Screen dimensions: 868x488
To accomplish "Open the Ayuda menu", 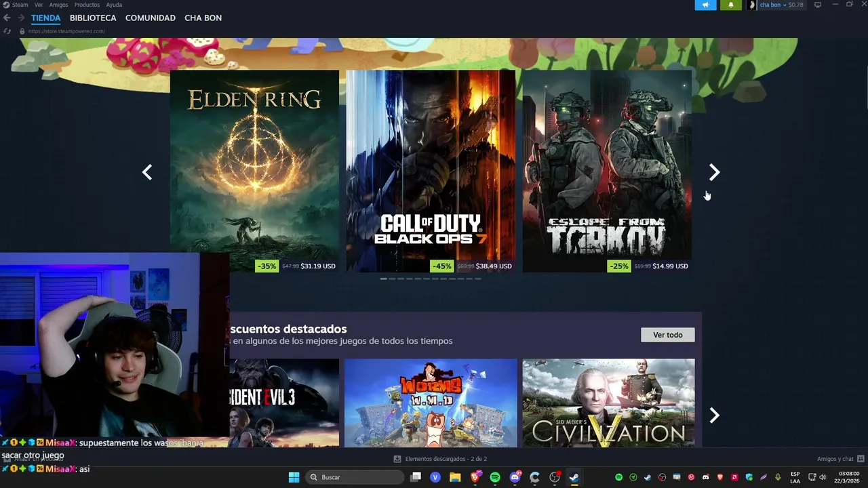I will pyautogui.click(x=114, y=5).
